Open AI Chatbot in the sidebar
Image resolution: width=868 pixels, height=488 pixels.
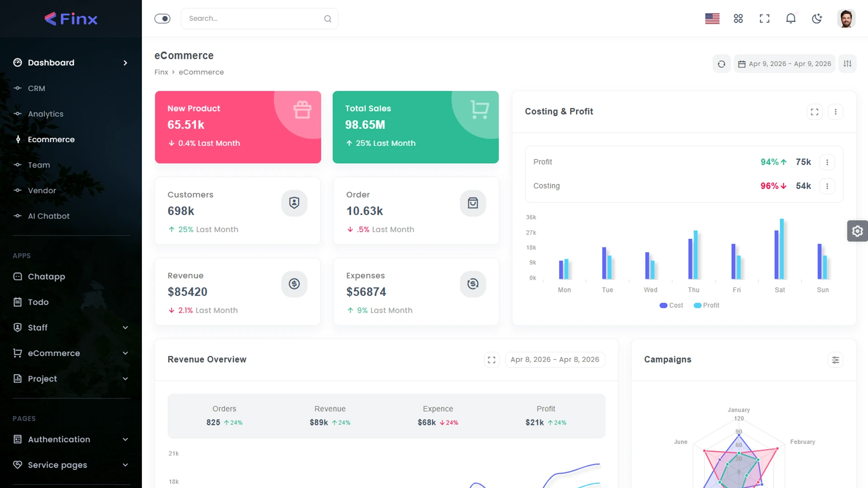point(48,216)
